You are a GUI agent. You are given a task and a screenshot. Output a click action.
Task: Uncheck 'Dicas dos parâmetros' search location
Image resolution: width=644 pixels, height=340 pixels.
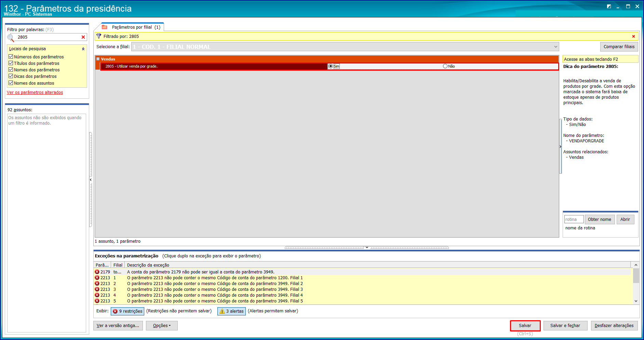11,76
